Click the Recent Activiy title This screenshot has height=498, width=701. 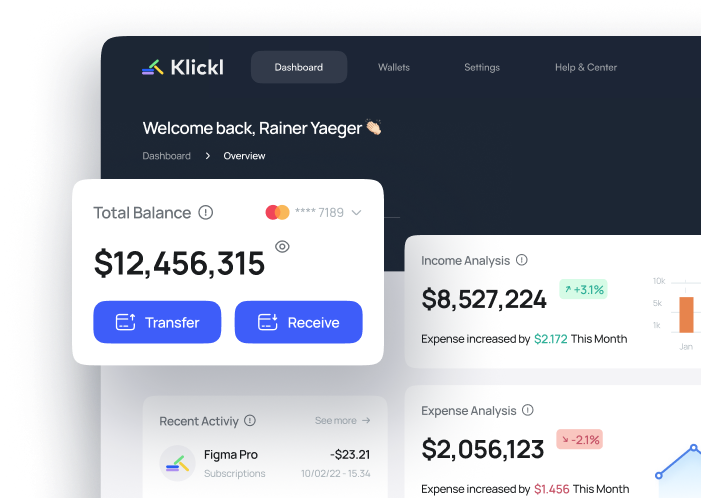[x=199, y=421]
